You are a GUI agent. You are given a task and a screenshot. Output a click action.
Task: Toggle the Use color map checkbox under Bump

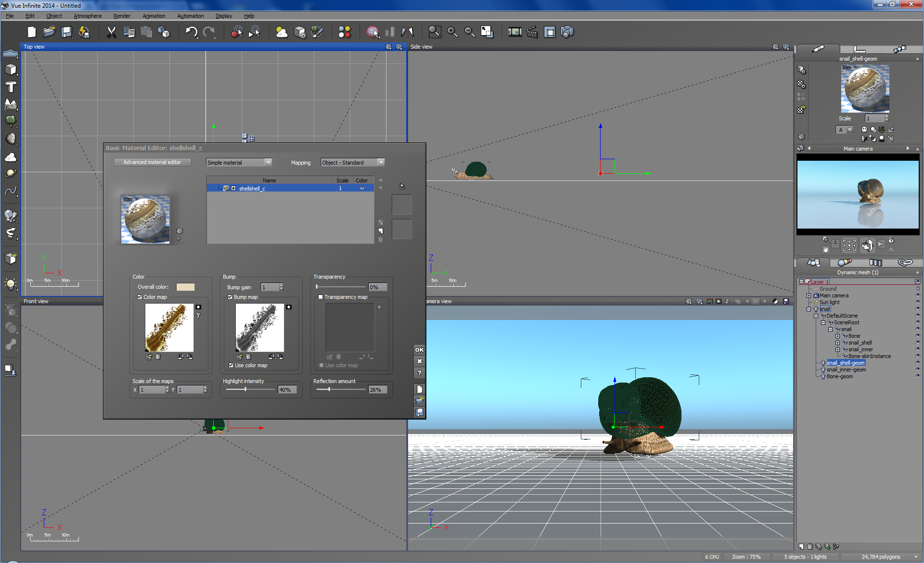click(231, 365)
